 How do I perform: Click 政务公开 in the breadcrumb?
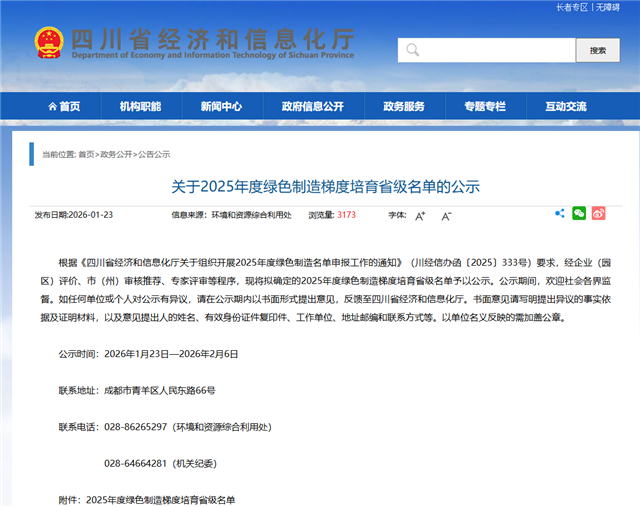point(116,155)
